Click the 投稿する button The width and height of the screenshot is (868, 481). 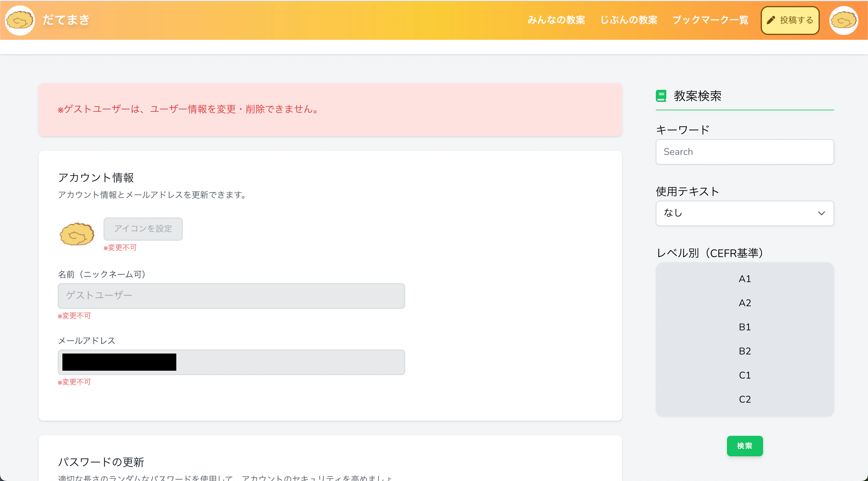pos(790,20)
